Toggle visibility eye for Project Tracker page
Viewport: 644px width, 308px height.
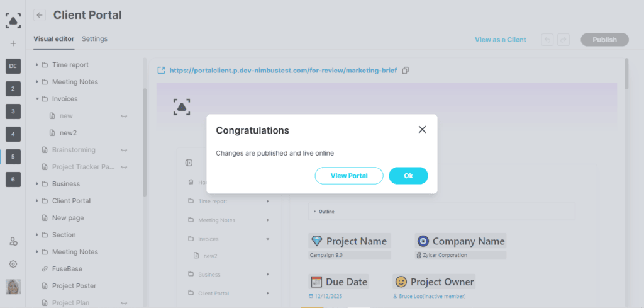(124, 168)
